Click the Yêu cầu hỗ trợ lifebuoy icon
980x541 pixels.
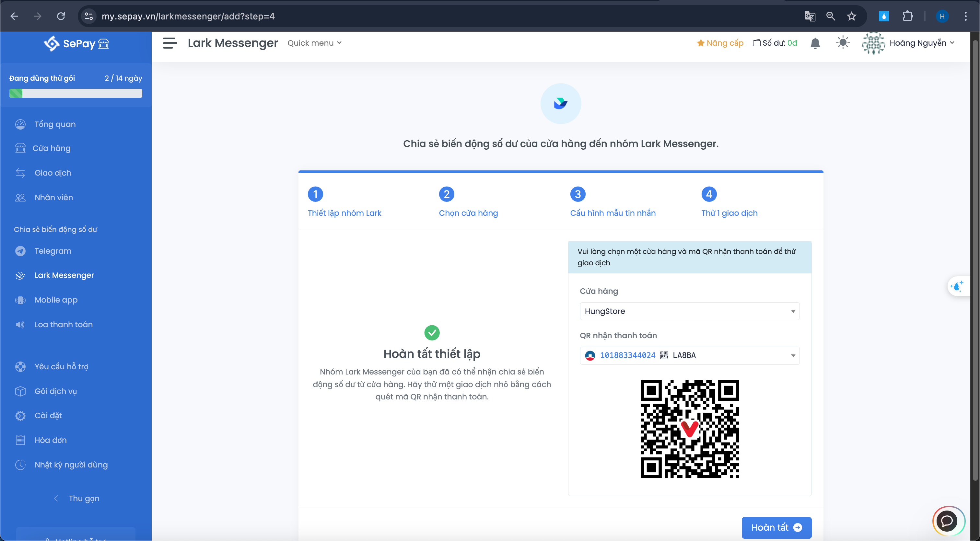point(20,366)
